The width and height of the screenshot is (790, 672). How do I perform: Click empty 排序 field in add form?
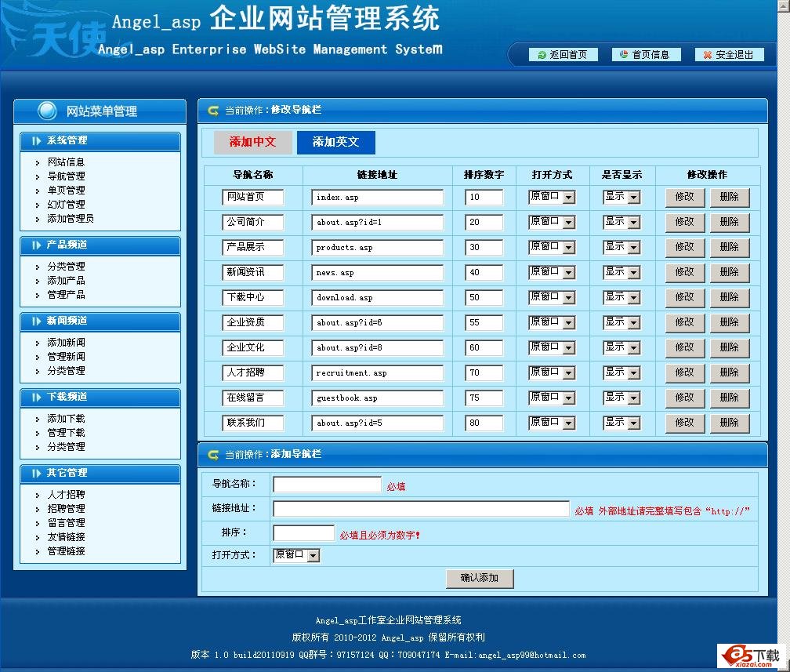pos(304,533)
